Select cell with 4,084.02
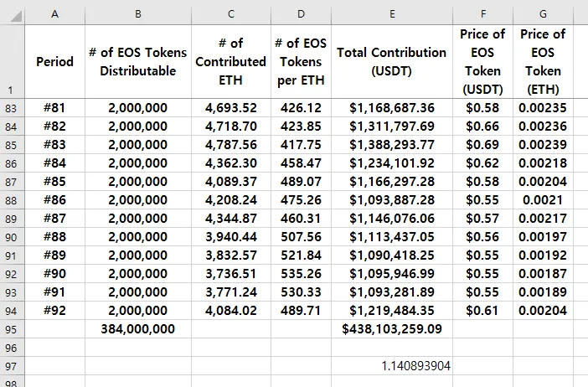The image size is (588, 387). pyautogui.click(x=231, y=311)
